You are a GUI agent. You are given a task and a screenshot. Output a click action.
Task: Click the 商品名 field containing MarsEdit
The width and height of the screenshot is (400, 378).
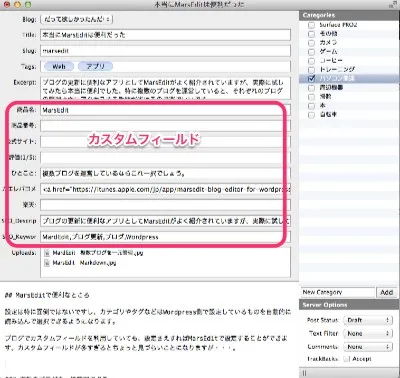[165, 110]
